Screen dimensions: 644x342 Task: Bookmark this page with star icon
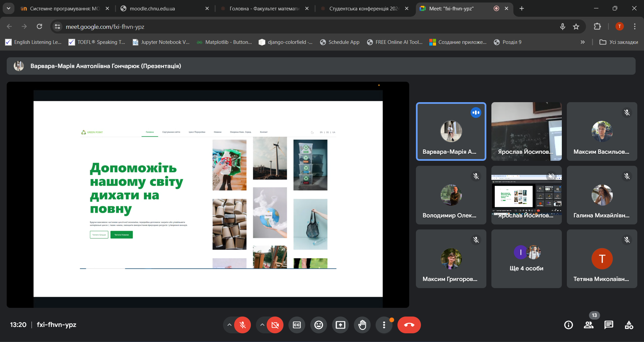pyautogui.click(x=576, y=26)
